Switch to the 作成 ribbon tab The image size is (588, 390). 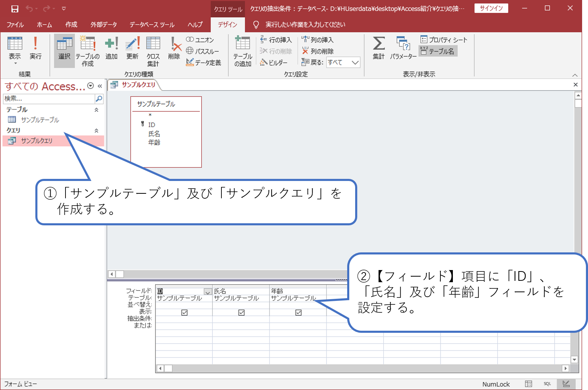[x=71, y=25]
